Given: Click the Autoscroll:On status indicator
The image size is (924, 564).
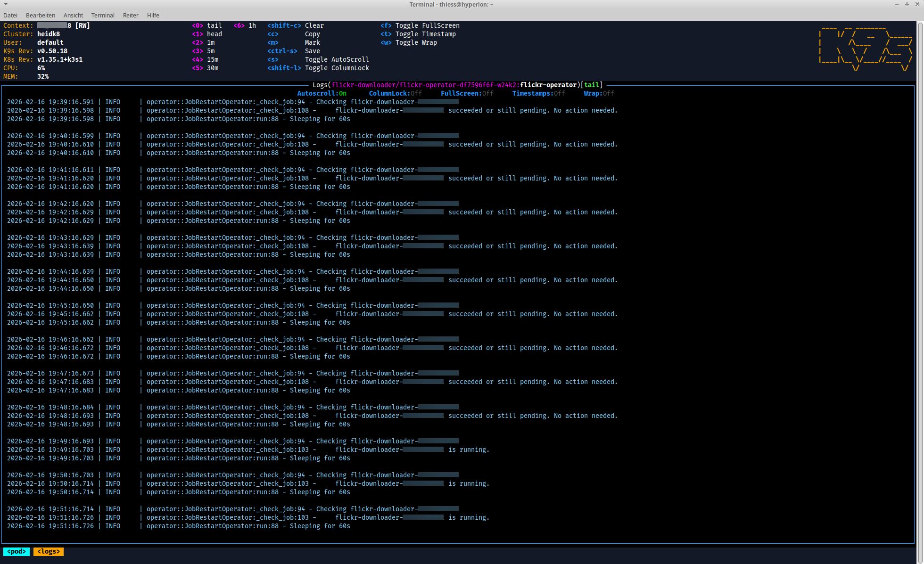Looking at the screenshot, I should click(x=322, y=93).
